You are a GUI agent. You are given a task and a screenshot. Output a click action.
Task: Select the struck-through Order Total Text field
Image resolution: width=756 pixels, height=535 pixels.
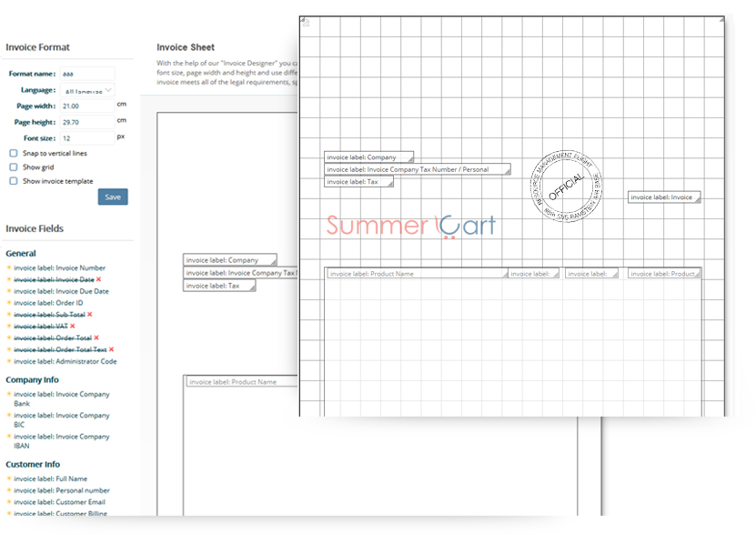pyautogui.click(x=60, y=349)
